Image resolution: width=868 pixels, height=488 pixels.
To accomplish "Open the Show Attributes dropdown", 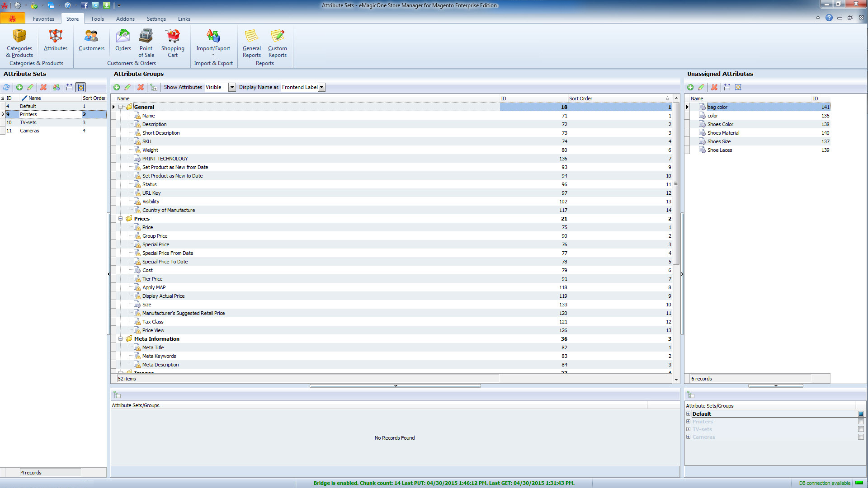I will click(232, 87).
